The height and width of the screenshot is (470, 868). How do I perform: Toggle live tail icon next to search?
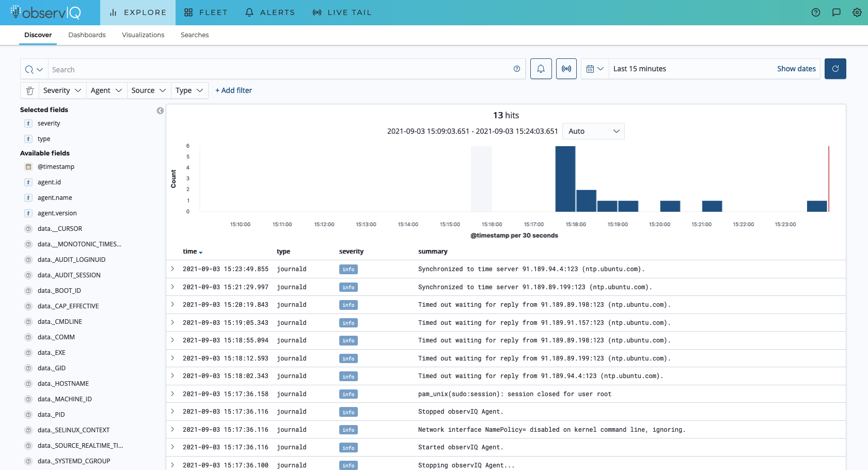(x=566, y=69)
